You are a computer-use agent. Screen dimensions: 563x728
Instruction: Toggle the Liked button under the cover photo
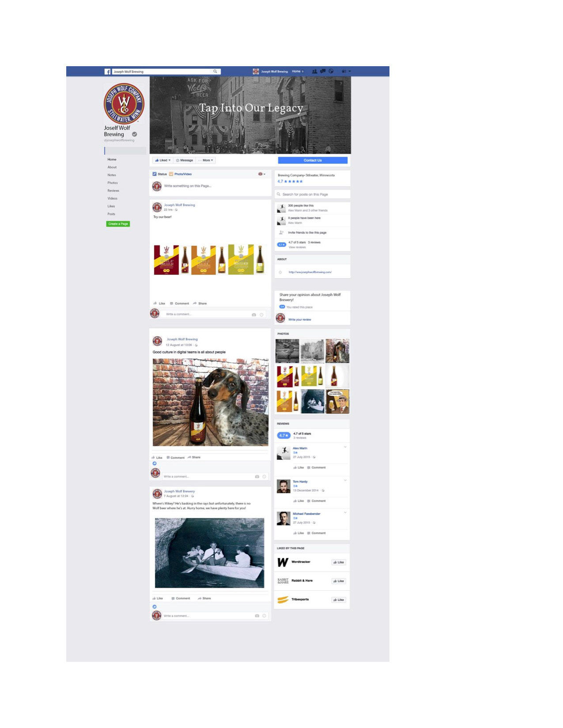pos(162,161)
